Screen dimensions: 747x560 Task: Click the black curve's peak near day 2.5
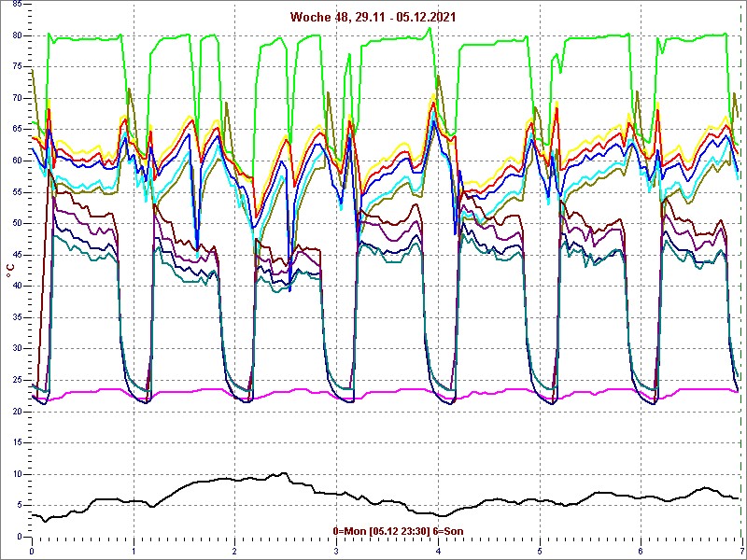(283, 474)
